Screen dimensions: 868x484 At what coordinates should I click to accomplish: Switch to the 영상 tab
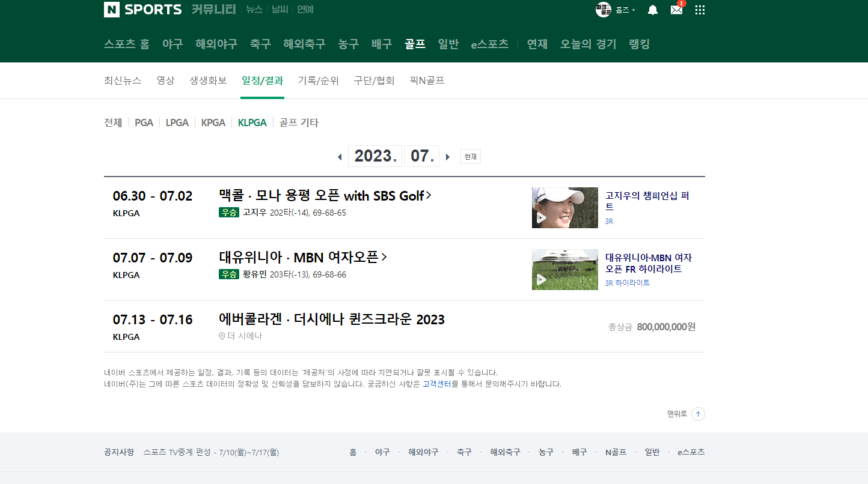click(x=165, y=80)
